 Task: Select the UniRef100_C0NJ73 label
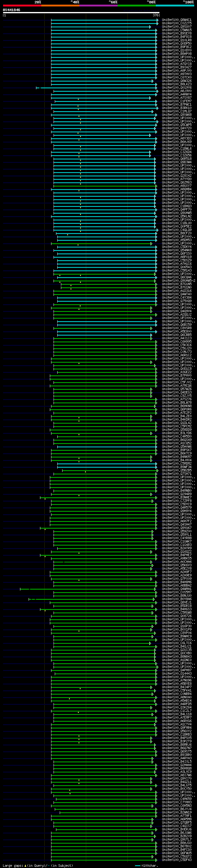pyautogui.click(x=176, y=352)
